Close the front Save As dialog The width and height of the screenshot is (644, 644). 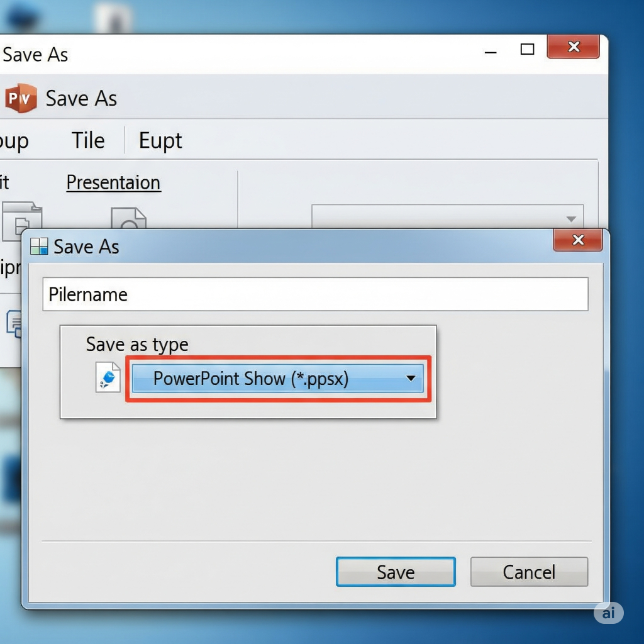click(x=577, y=240)
